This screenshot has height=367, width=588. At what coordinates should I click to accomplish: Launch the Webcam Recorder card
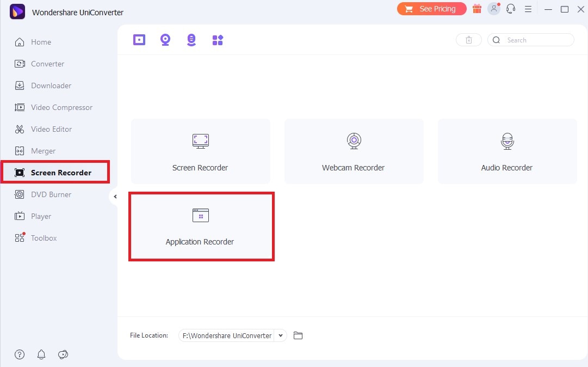coord(354,151)
